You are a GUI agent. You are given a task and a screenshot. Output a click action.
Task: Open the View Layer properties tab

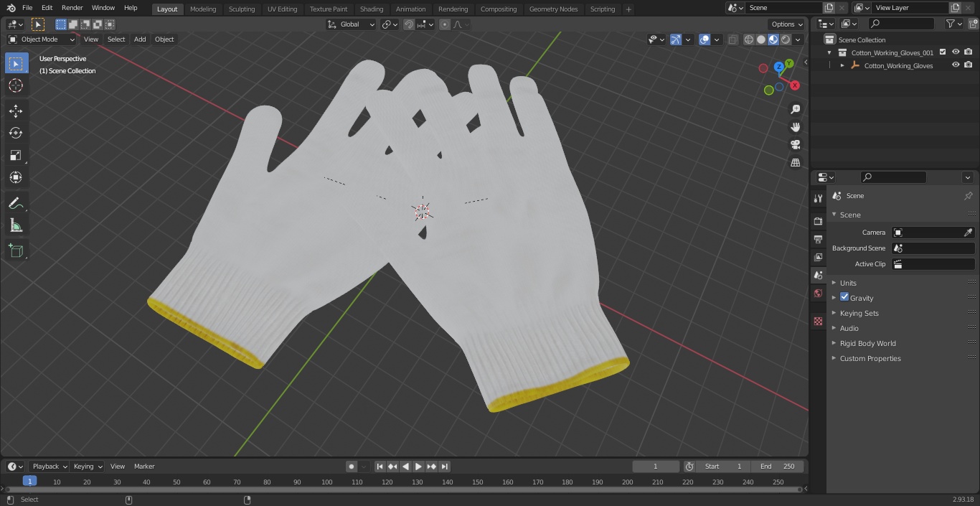click(x=818, y=257)
